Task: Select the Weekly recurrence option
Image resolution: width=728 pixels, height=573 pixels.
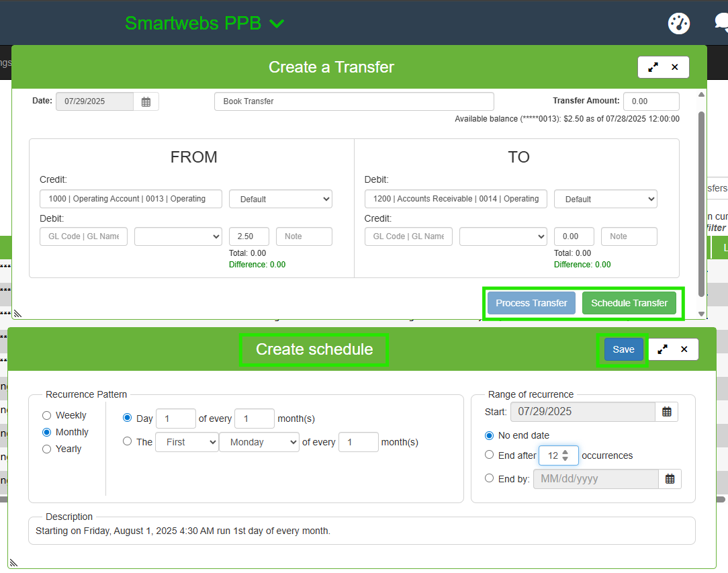Action: click(x=47, y=416)
